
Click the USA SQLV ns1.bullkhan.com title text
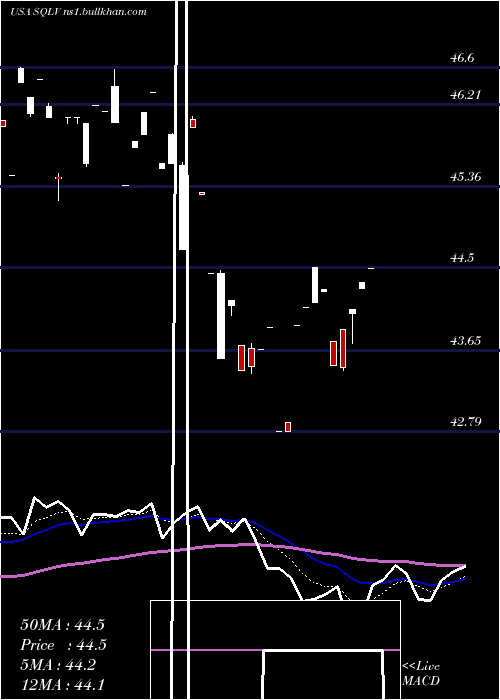click(x=78, y=12)
